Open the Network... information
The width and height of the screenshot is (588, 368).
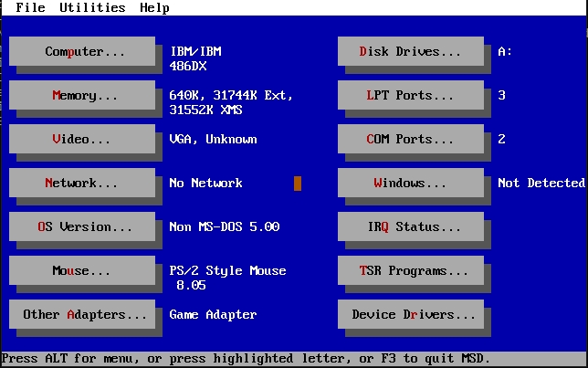82,183
